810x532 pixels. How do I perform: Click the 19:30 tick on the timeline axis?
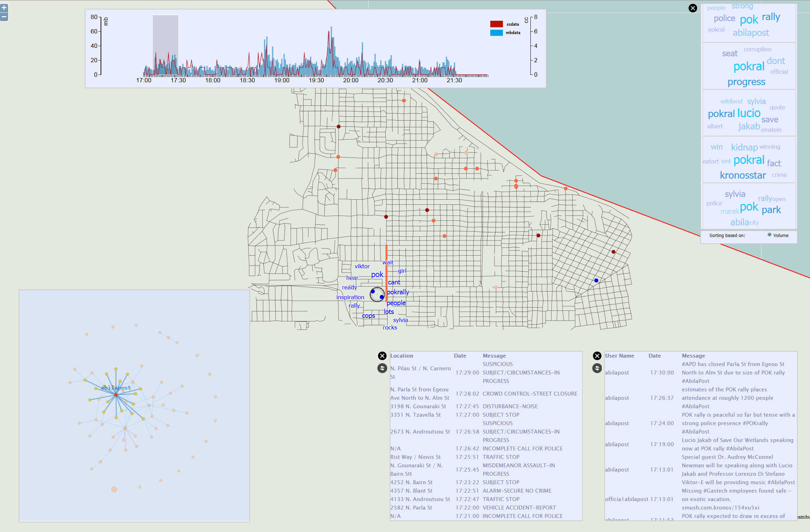(316, 80)
